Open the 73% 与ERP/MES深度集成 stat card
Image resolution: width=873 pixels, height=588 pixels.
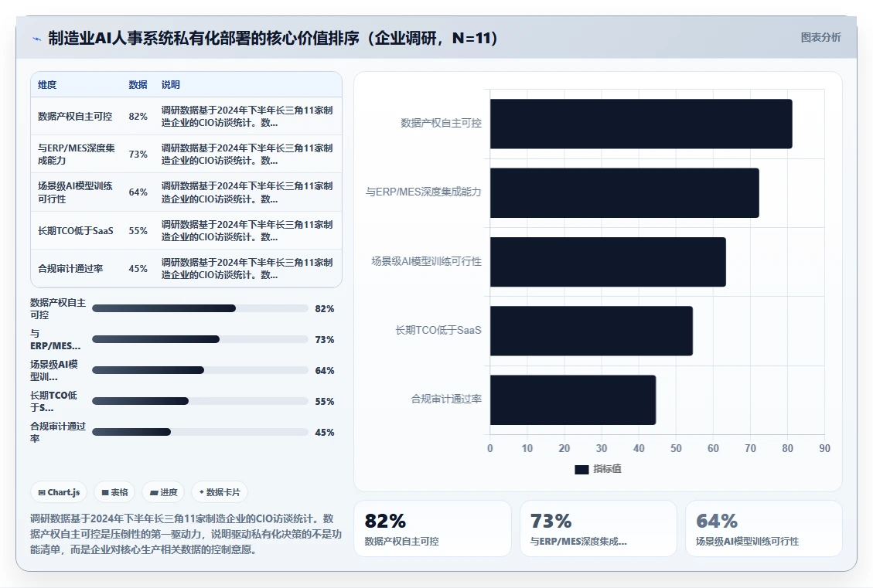(x=598, y=529)
